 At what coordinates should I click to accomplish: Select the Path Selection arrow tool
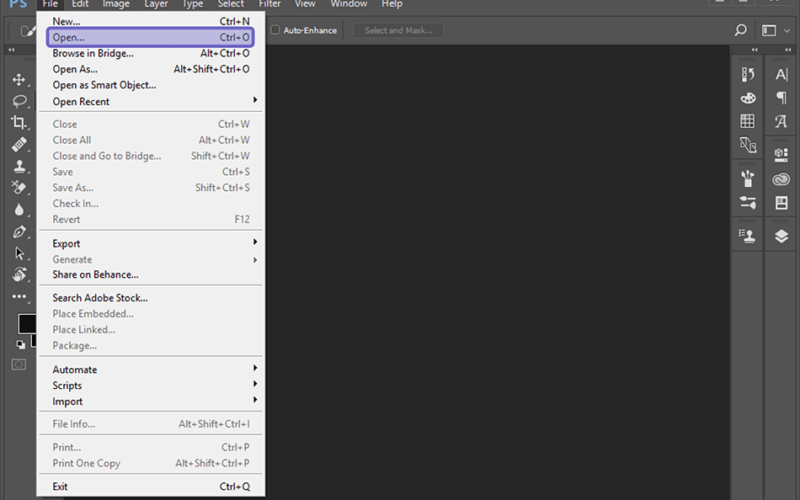19,253
